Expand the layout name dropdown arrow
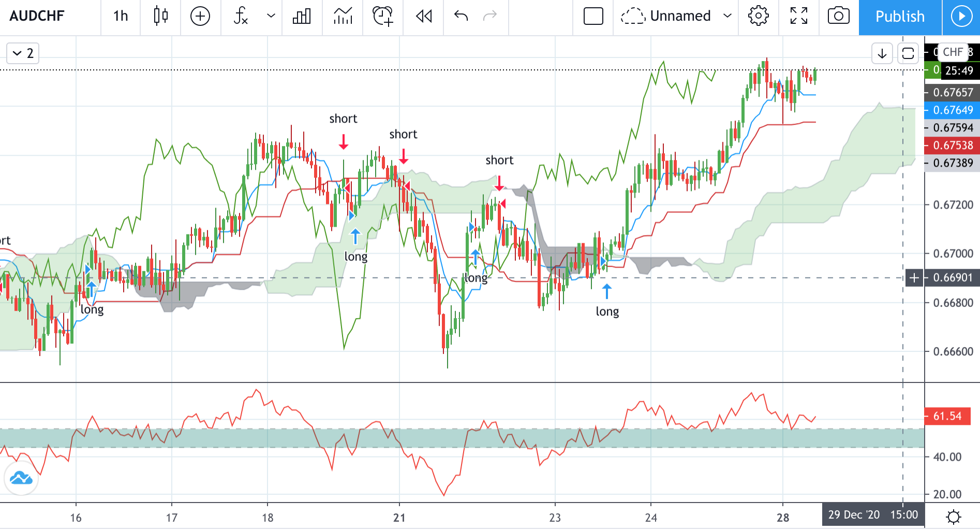The height and width of the screenshot is (531, 980). 727,16
